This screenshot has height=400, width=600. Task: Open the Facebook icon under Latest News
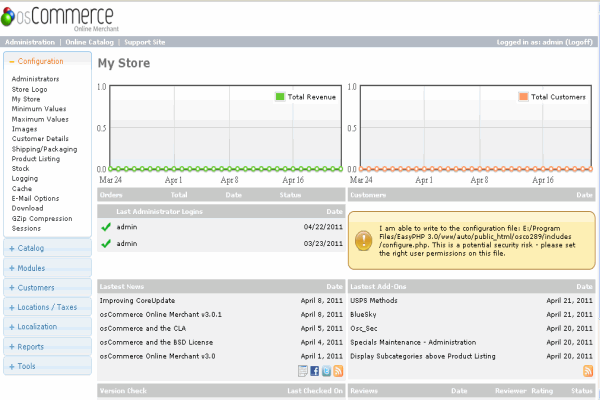pos(315,371)
